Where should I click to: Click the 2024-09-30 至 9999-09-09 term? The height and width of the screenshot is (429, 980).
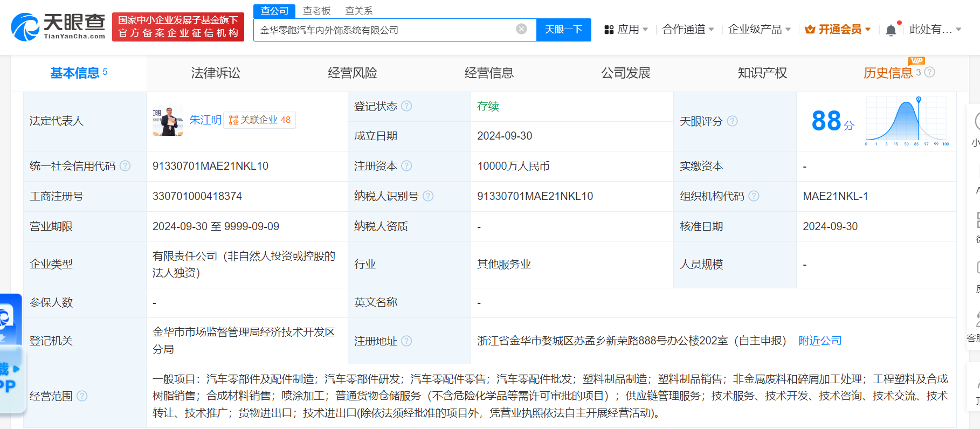click(216, 226)
